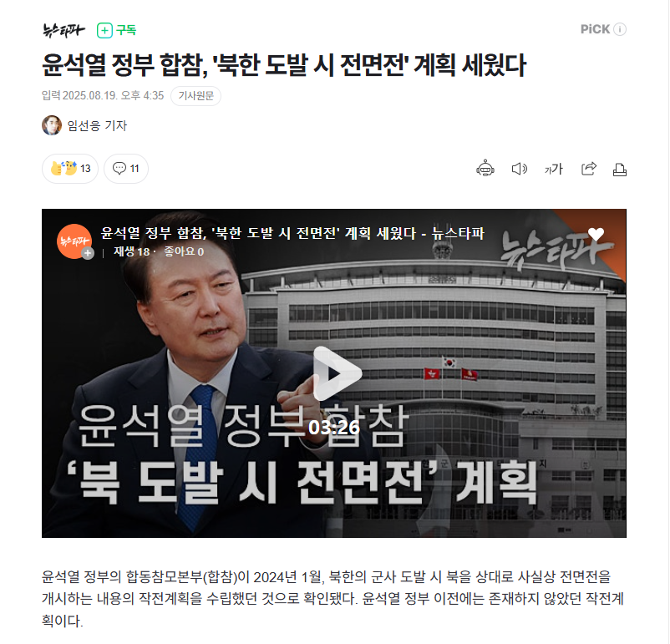Open the comments button showing 11
This screenshot has width=670, height=644.
126,169
